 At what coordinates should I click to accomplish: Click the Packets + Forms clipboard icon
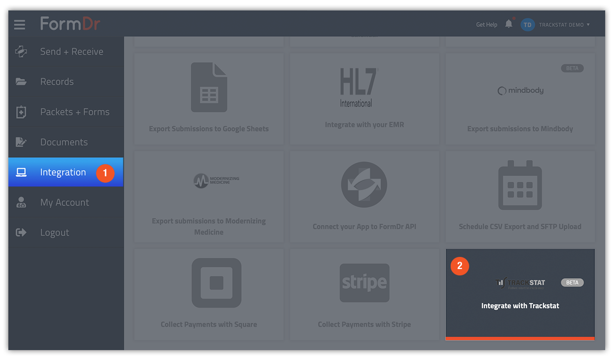point(21,112)
